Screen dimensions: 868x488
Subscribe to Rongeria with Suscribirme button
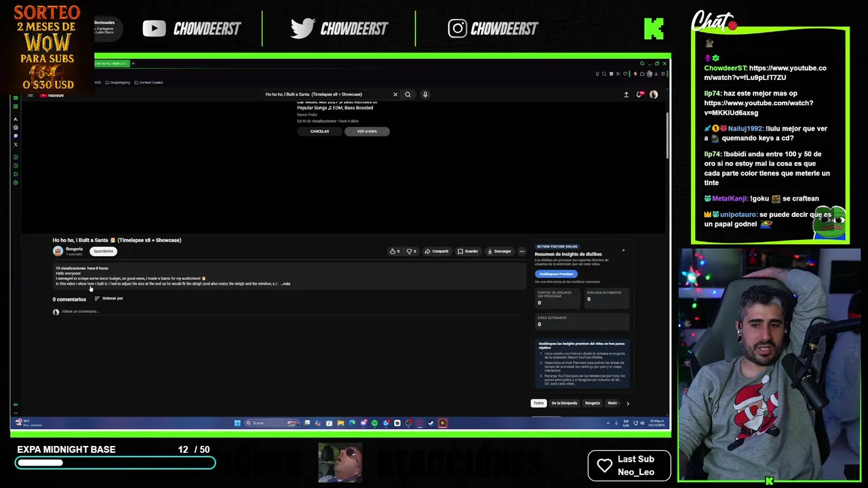tap(103, 251)
